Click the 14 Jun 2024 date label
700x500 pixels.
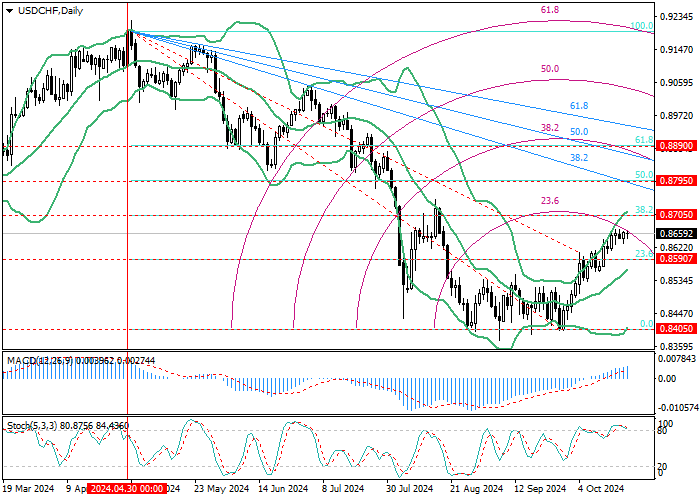coord(284,489)
